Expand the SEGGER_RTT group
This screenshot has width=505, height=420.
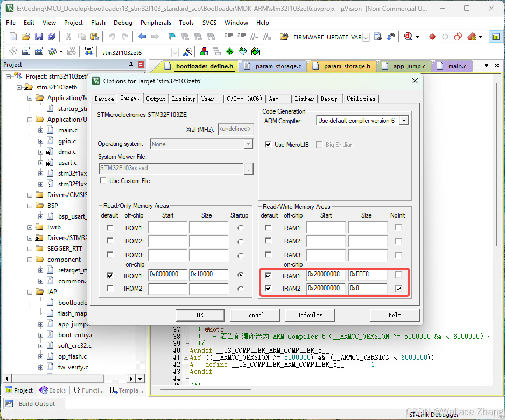click(x=30, y=249)
